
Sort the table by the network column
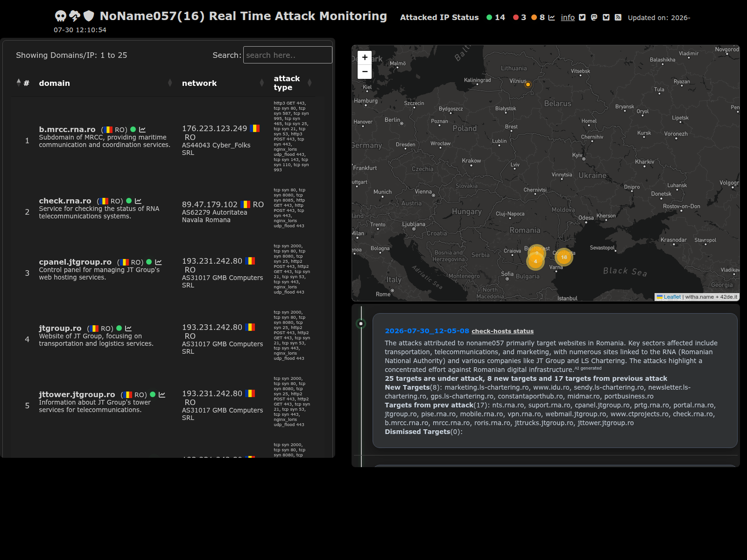point(223,83)
